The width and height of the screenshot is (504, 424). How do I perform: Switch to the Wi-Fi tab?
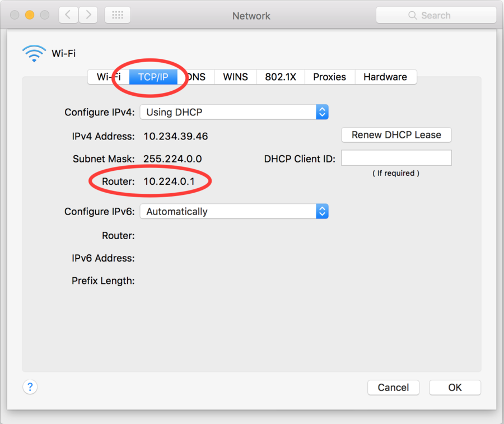click(x=108, y=77)
